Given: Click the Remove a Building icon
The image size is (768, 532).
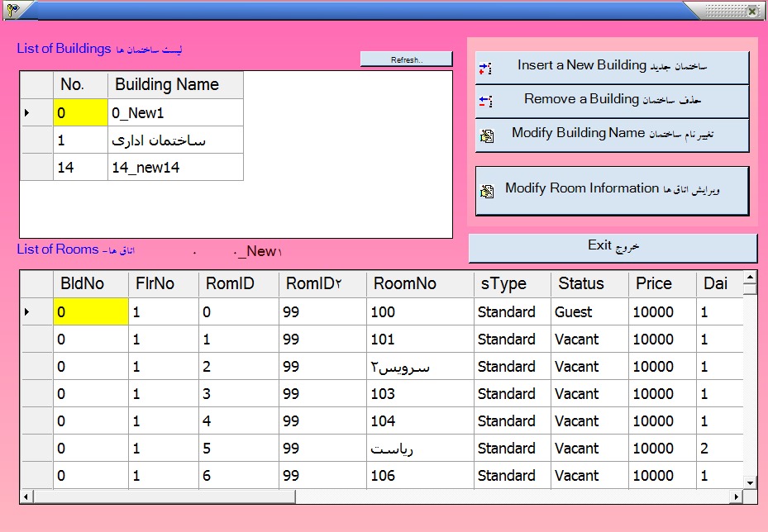Looking at the screenshot, I should (x=485, y=102).
